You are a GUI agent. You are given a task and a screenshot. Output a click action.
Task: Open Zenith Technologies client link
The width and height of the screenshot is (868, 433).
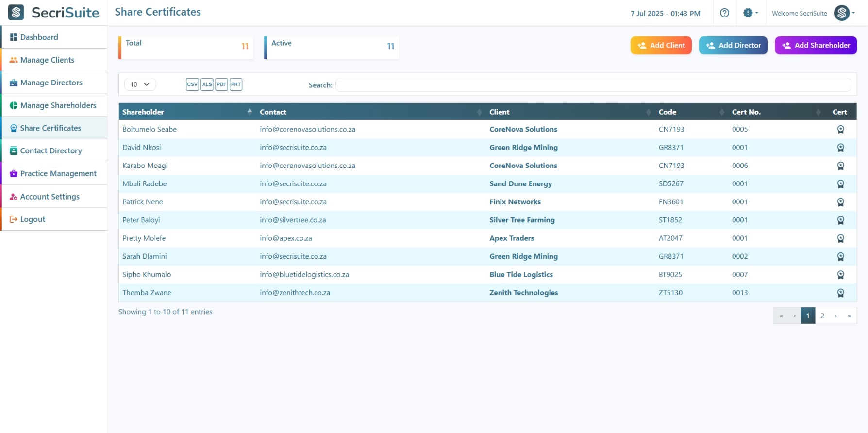coord(523,293)
